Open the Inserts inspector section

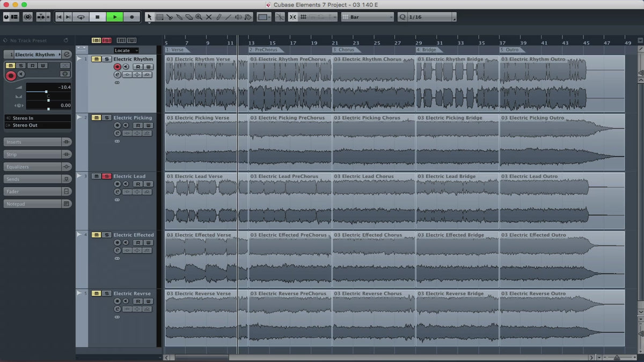[x=33, y=142]
